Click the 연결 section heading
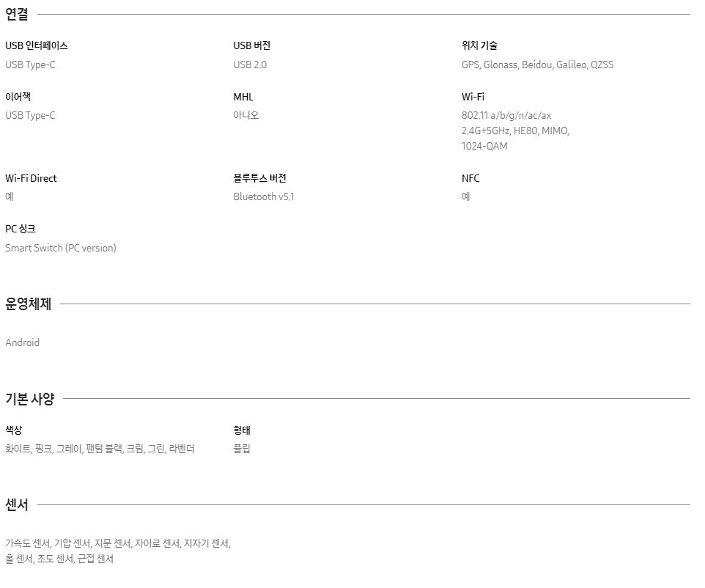The image size is (705, 588). pos(17,15)
